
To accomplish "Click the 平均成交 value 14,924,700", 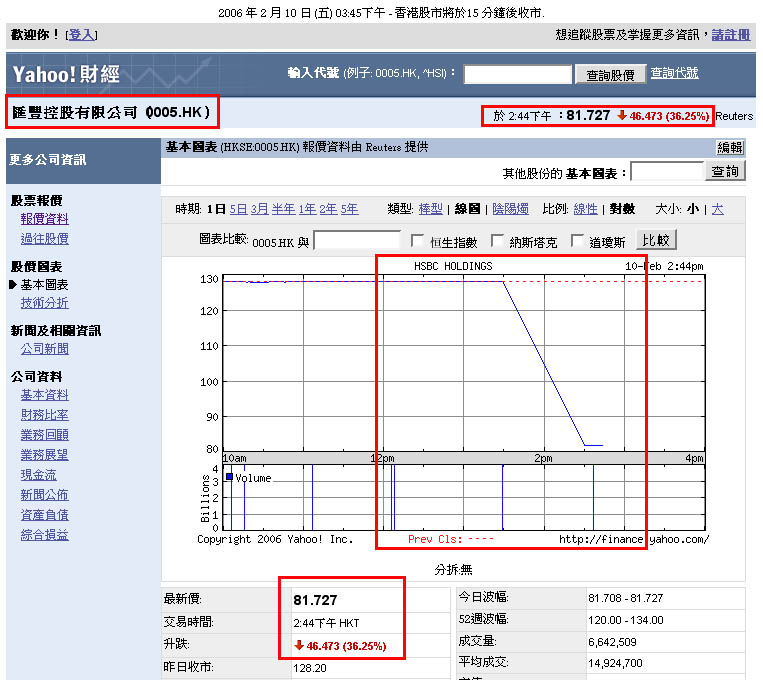I will (x=616, y=663).
